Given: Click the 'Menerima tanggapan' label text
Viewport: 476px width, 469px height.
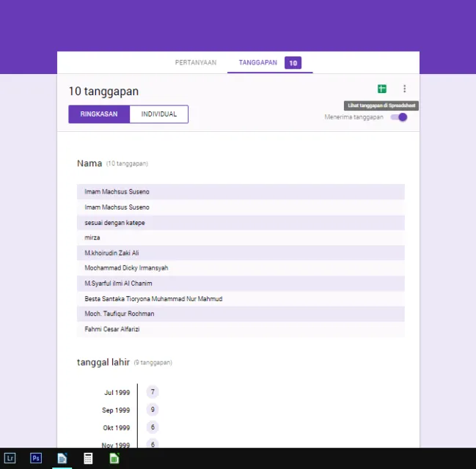Looking at the screenshot, I should [354, 117].
